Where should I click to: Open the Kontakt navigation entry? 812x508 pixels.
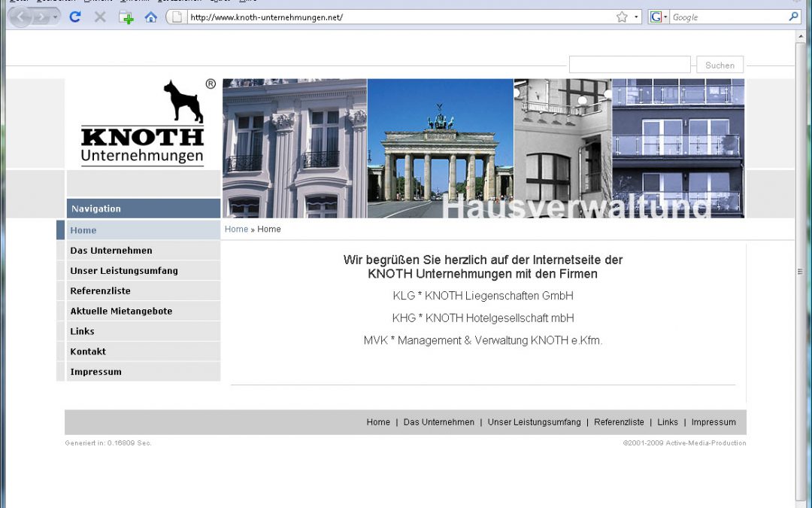88,351
